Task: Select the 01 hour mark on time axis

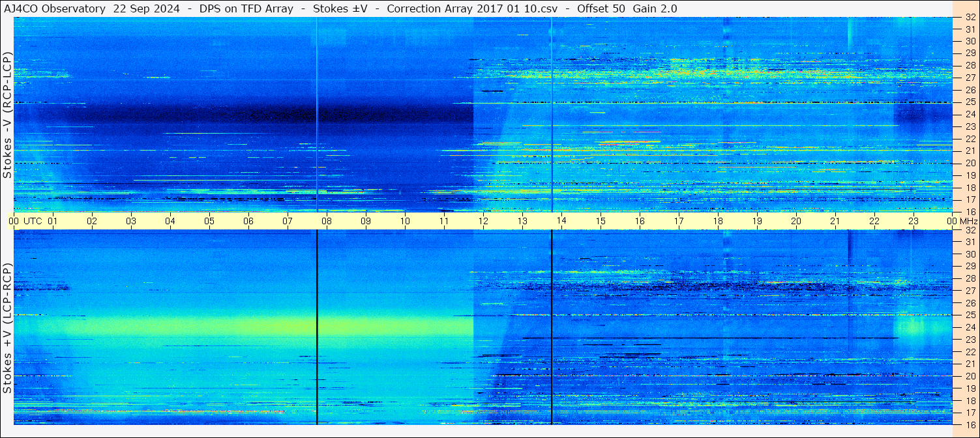Action: click(53, 221)
